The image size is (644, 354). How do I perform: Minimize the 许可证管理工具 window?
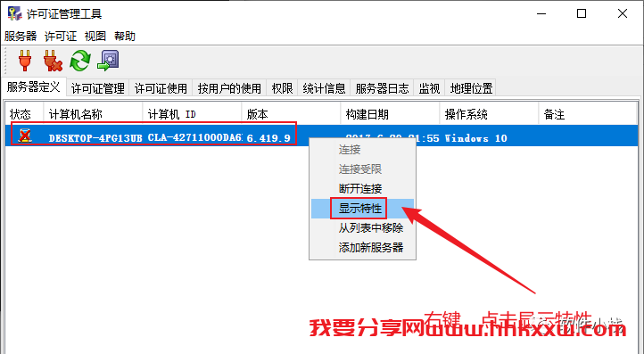click(541, 14)
